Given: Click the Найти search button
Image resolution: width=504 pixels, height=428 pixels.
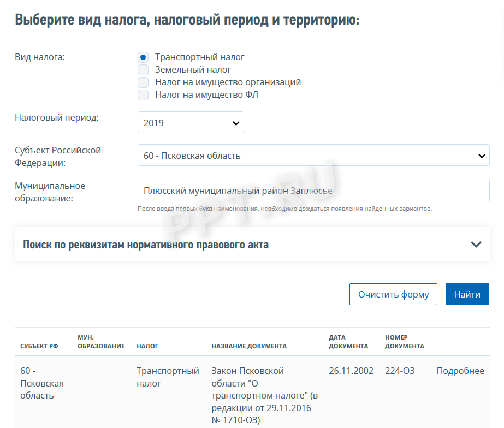Looking at the screenshot, I should point(467,294).
